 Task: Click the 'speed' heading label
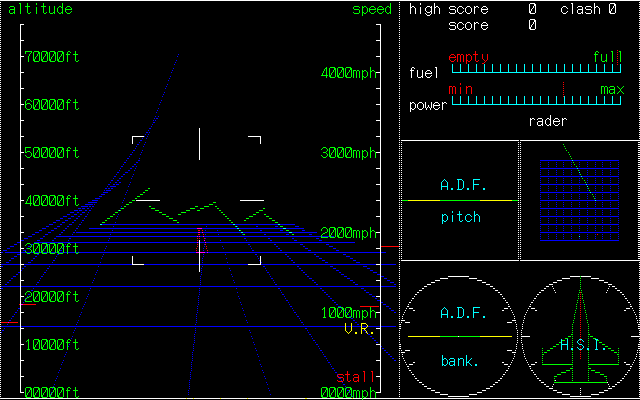372,9
